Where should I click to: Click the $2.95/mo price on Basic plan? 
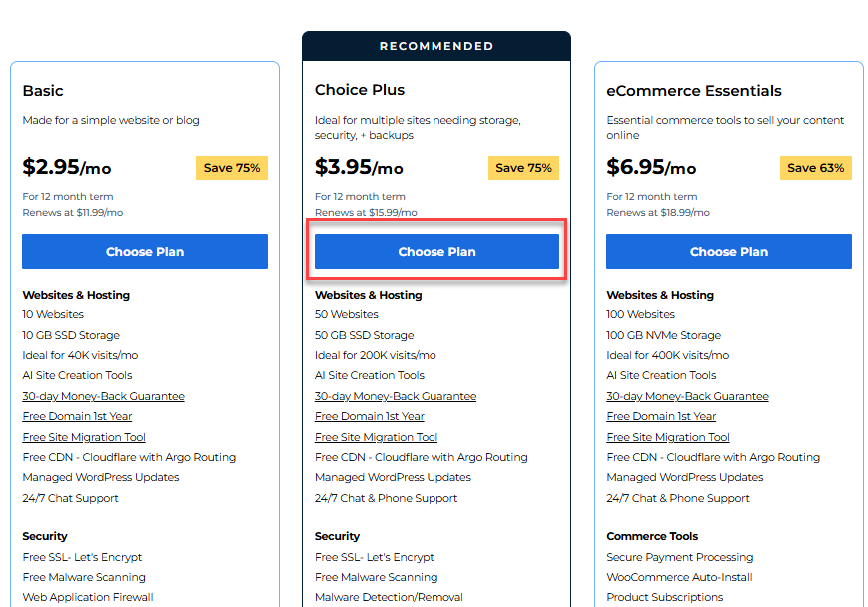point(66,167)
